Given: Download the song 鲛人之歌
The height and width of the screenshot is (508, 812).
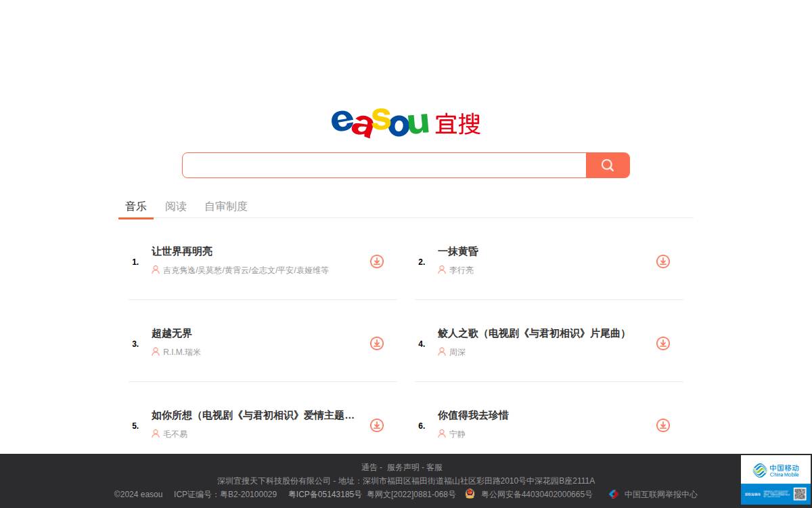Looking at the screenshot, I should point(663,343).
